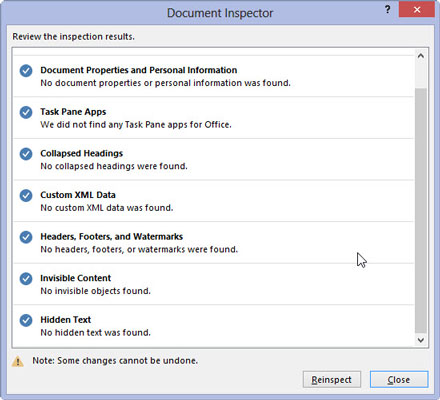Click the Headers, Footers, and Watermarks checkmark icon
The height and width of the screenshot is (400, 440).
[x=26, y=237]
